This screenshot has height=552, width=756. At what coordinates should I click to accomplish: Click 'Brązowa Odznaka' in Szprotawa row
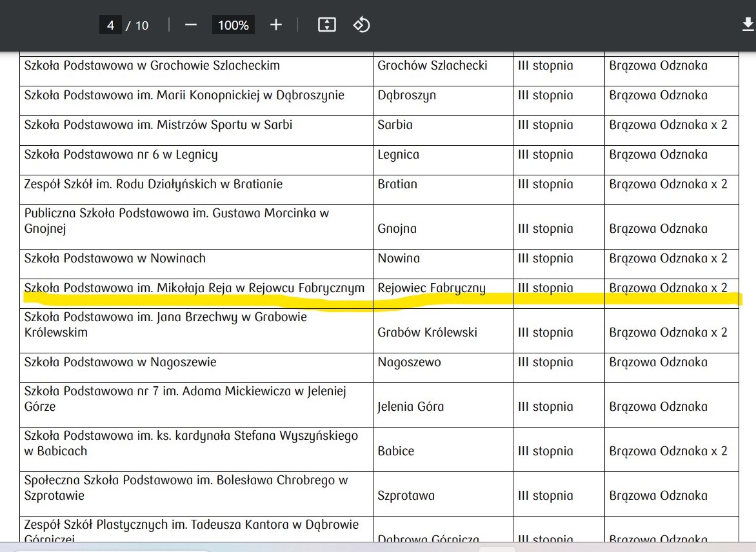click(x=658, y=496)
